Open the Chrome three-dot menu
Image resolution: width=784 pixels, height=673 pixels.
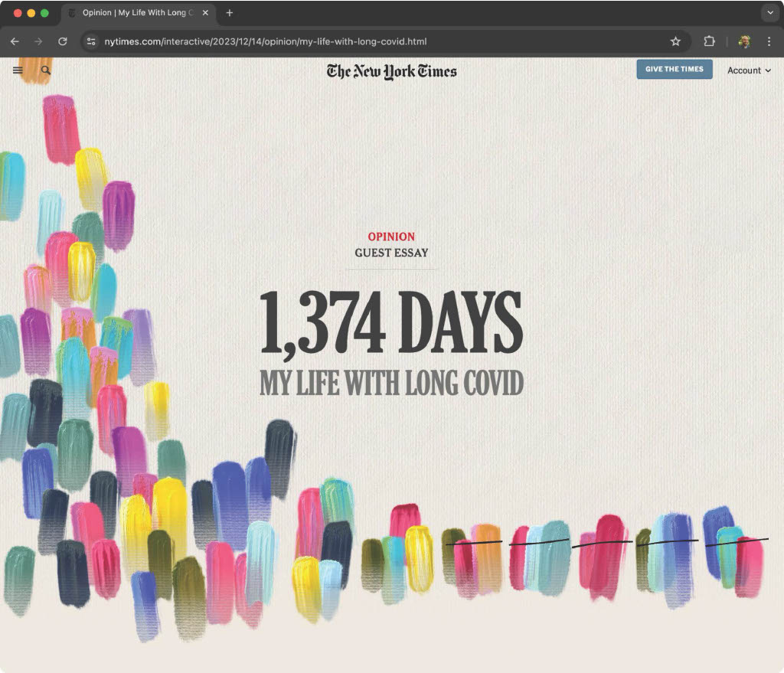click(x=769, y=41)
